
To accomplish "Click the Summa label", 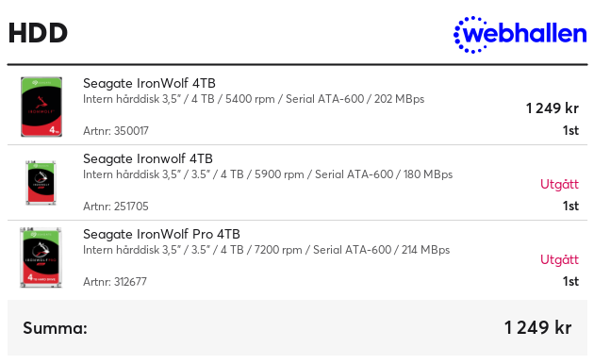I will [x=55, y=327].
